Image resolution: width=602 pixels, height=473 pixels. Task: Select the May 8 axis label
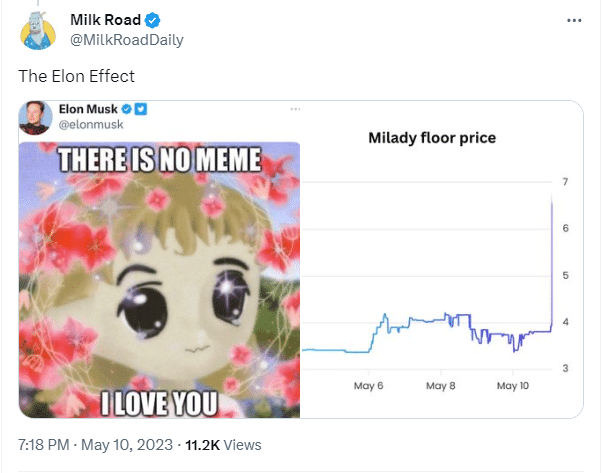click(441, 386)
